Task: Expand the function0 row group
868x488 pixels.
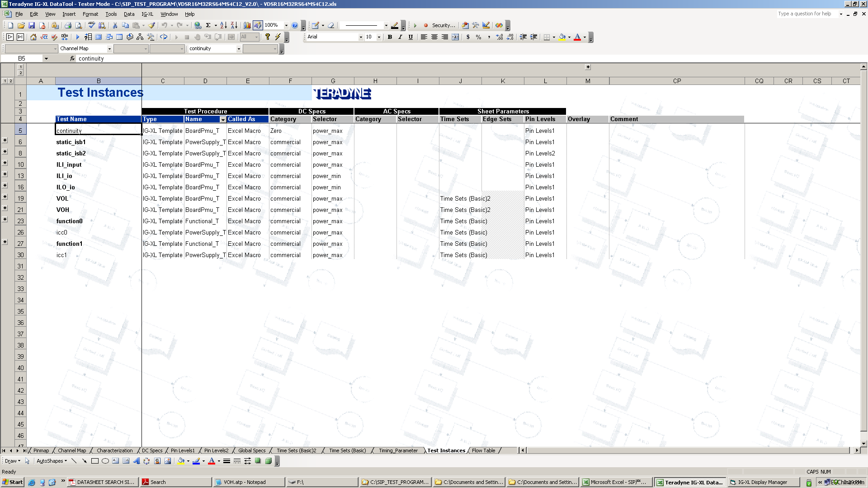Action: pos(5,220)
